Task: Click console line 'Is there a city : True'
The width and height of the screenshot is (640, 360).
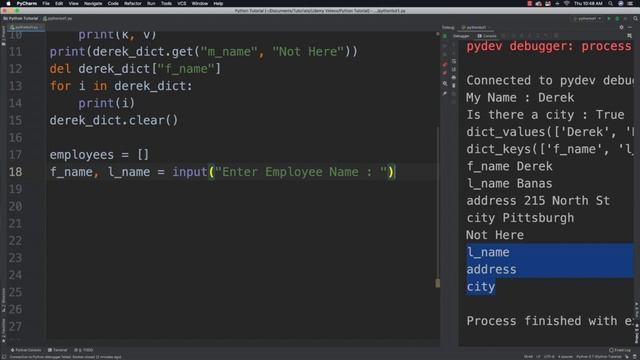Action: (x=545, y=115)
